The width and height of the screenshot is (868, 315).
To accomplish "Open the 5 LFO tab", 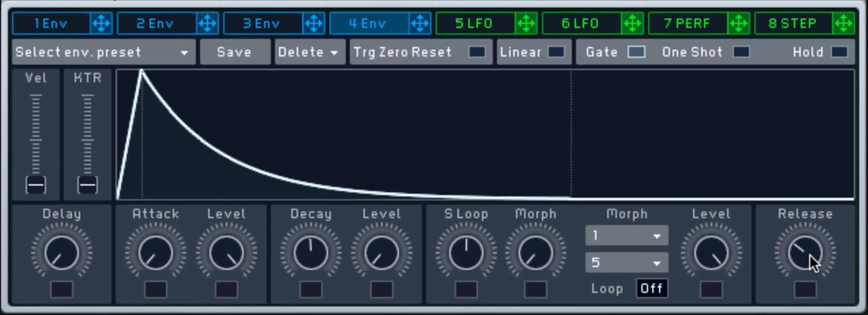I will (475, 23).
